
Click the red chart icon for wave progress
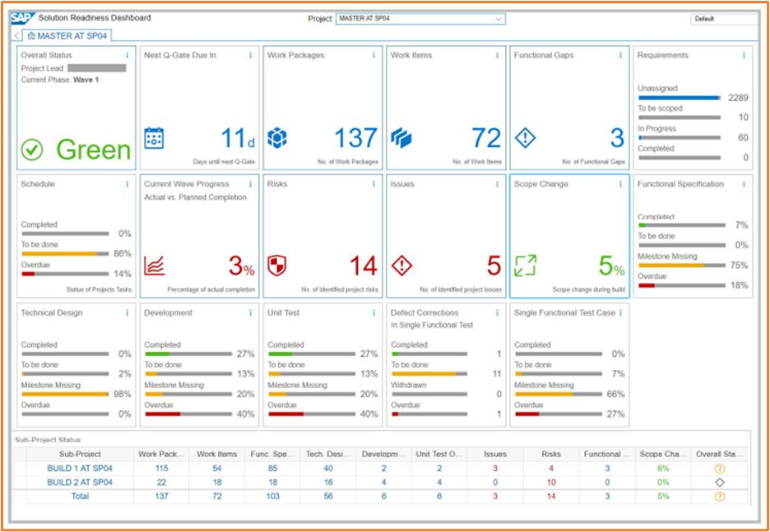coord(154,266)
